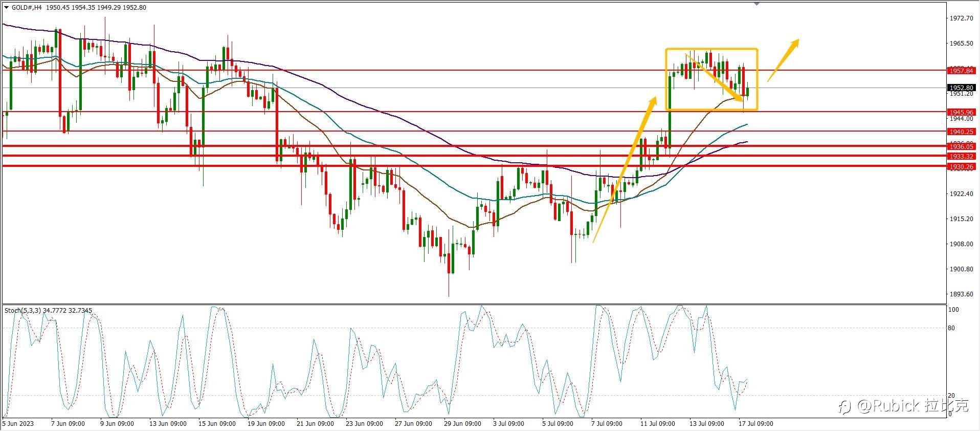Click the Stoch(5,3,3) indicator label
Screen dimensions: 980x431
(23, 310)
